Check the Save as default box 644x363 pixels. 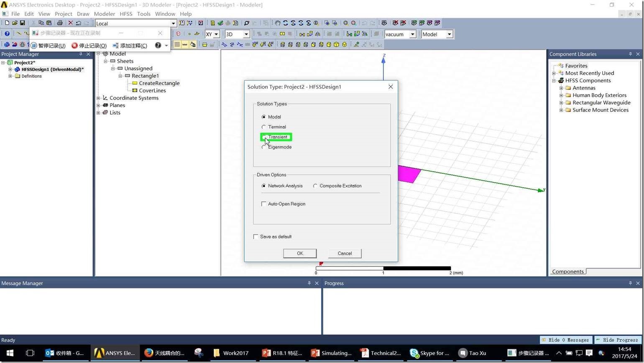272,237
